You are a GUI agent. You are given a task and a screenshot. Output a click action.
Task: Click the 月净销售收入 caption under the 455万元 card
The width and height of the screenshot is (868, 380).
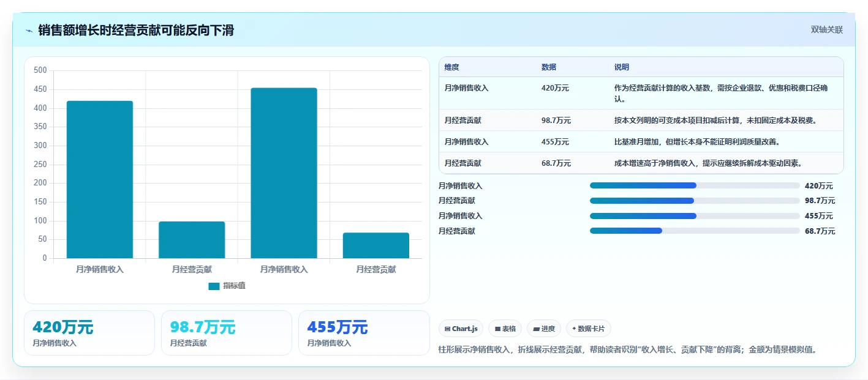(330, 343)
